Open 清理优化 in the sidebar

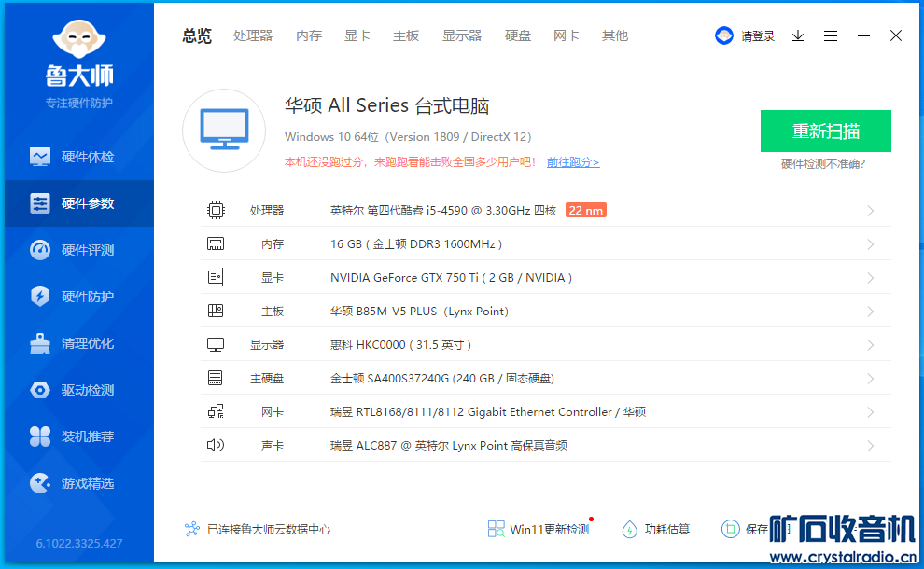(79, 343)
